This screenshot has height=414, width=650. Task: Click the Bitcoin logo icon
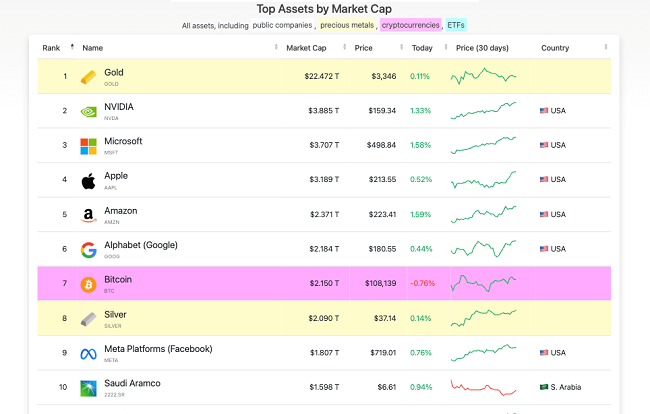click(x=88, y=284)
